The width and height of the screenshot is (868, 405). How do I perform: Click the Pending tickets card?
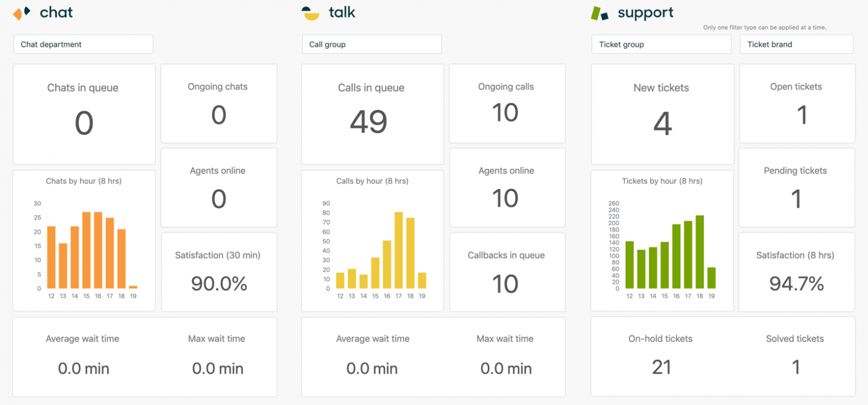point(797,187)
